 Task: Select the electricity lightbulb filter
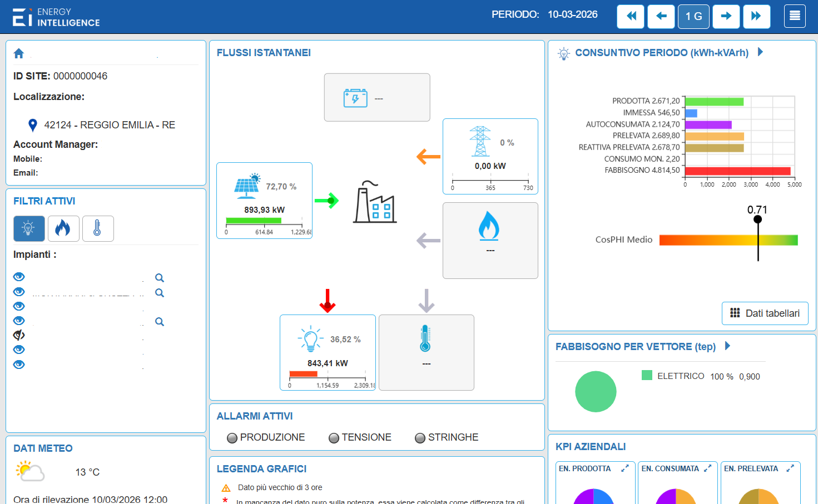29,228
